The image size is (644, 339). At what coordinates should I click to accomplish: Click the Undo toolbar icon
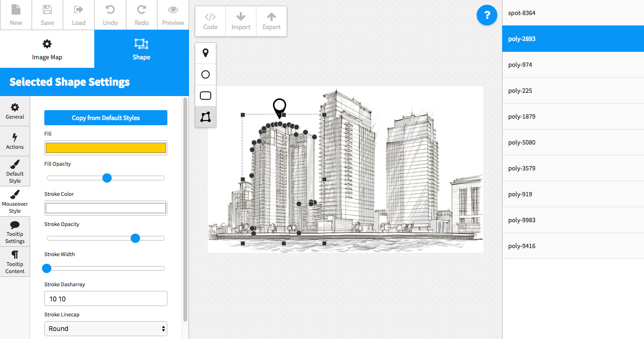(x=110, y=15)
